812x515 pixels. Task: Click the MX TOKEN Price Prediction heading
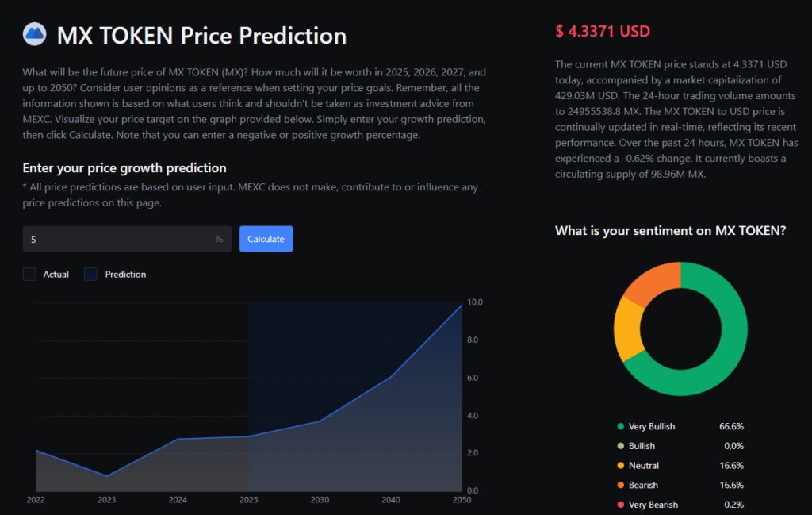coord(201,36)
